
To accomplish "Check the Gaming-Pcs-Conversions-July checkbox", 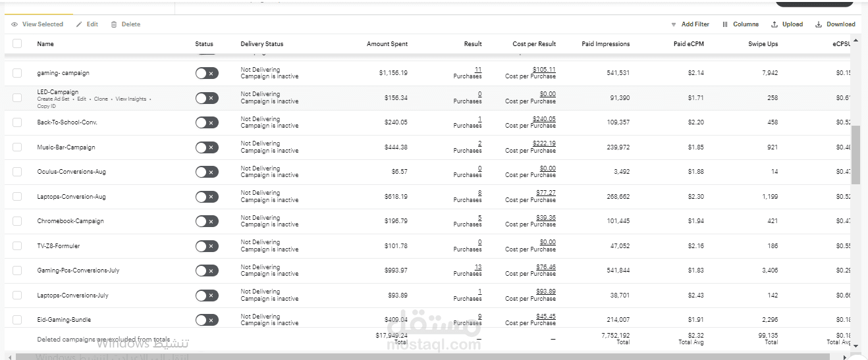I will (x=17, y=270).
